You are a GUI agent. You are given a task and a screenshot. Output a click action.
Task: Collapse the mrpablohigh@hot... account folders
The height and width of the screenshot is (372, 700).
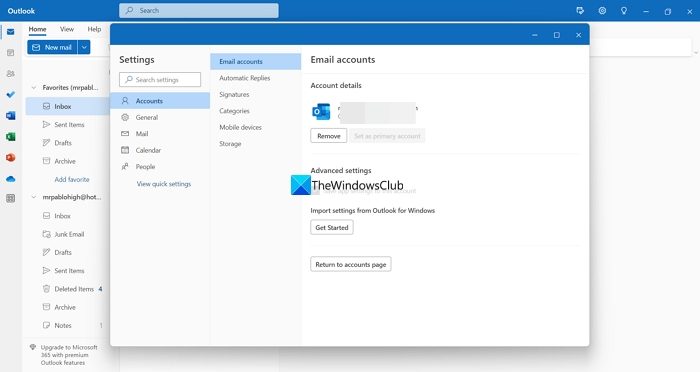34,197
